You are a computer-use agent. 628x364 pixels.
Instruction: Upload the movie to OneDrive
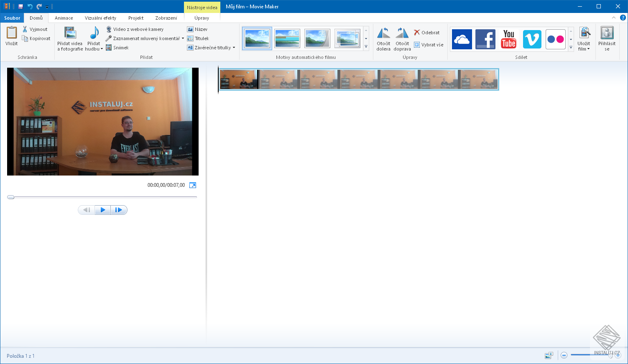[x=462, y=39]
